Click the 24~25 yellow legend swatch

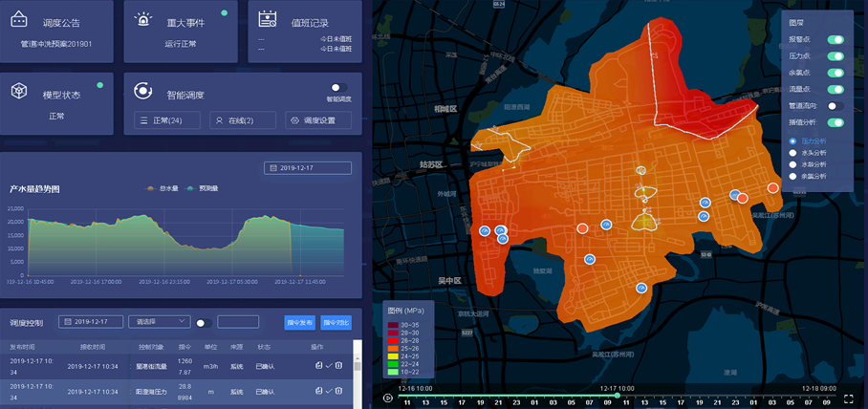point(393,357)
